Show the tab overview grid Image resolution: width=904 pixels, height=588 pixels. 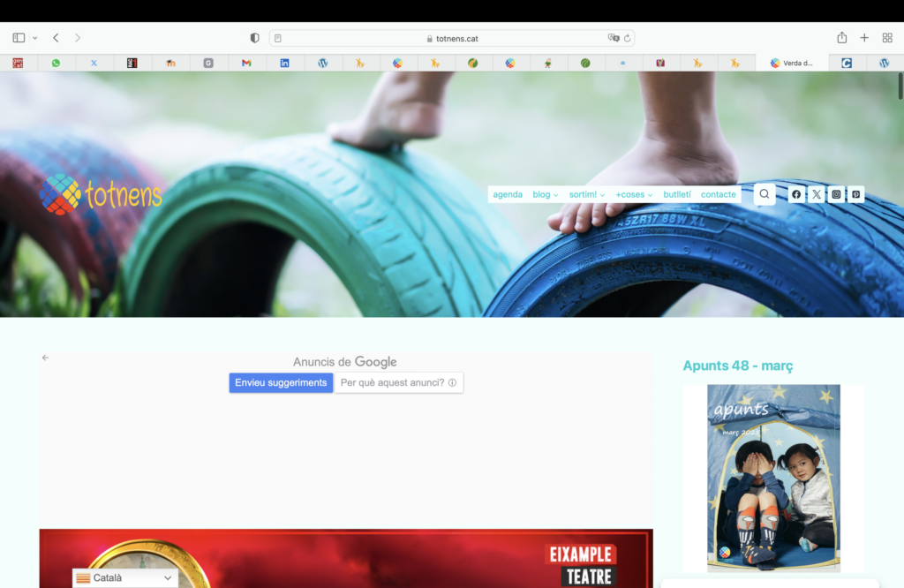[x=887, y=38]
